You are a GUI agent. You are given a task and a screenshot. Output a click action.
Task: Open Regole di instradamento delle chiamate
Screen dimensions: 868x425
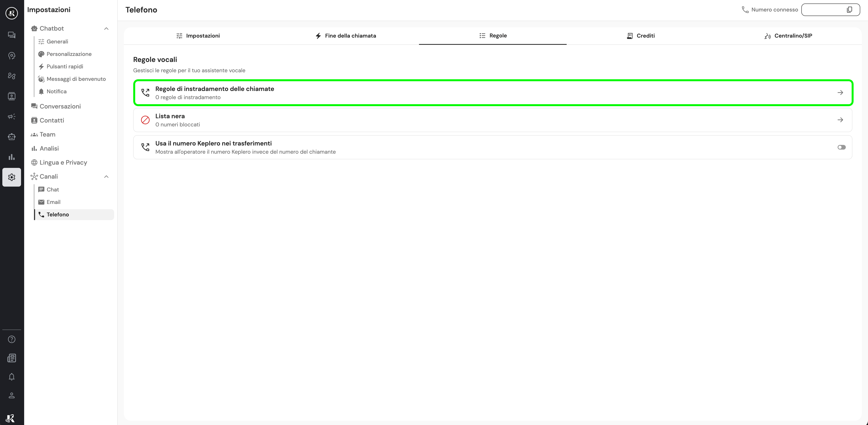(493, 93)
